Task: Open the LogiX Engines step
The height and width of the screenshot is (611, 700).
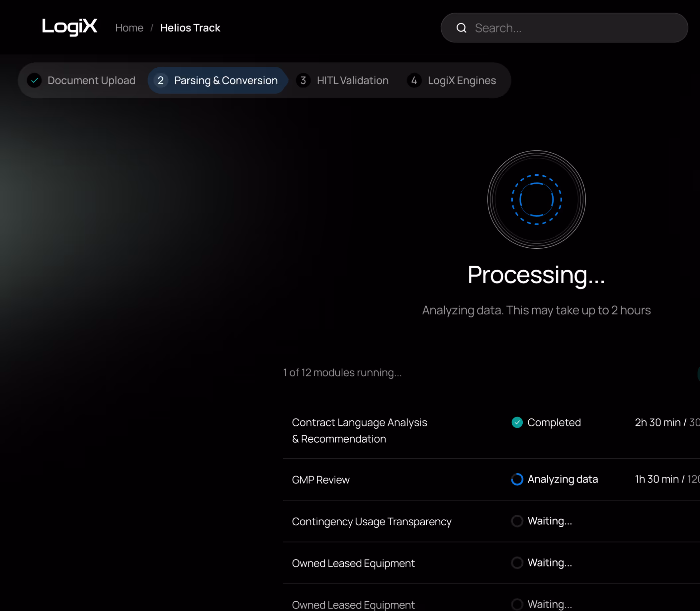Action: pos(462,80)
